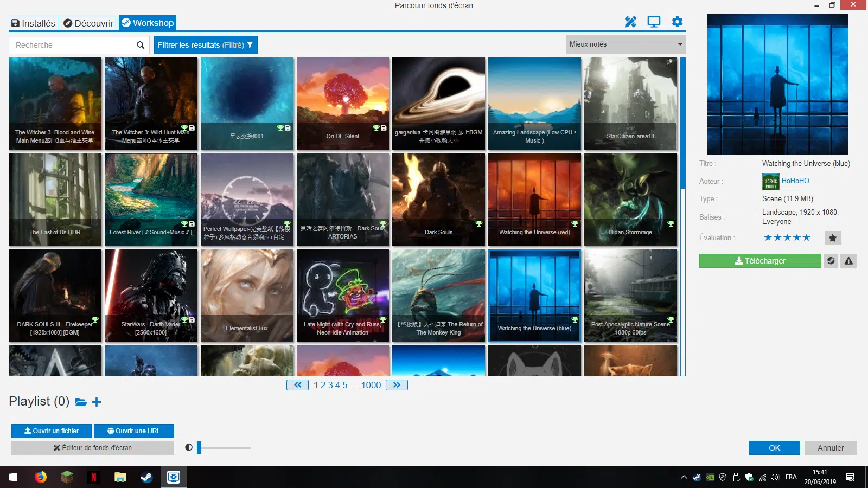Click the wallpaper list scrollbar
Image resolution: width=868 pixels, height=488 pixels.
tap(683, 123)
